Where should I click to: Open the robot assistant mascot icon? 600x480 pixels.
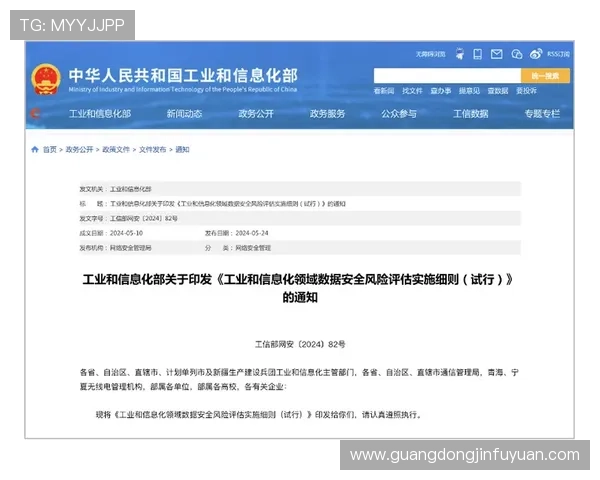point(460,54)
